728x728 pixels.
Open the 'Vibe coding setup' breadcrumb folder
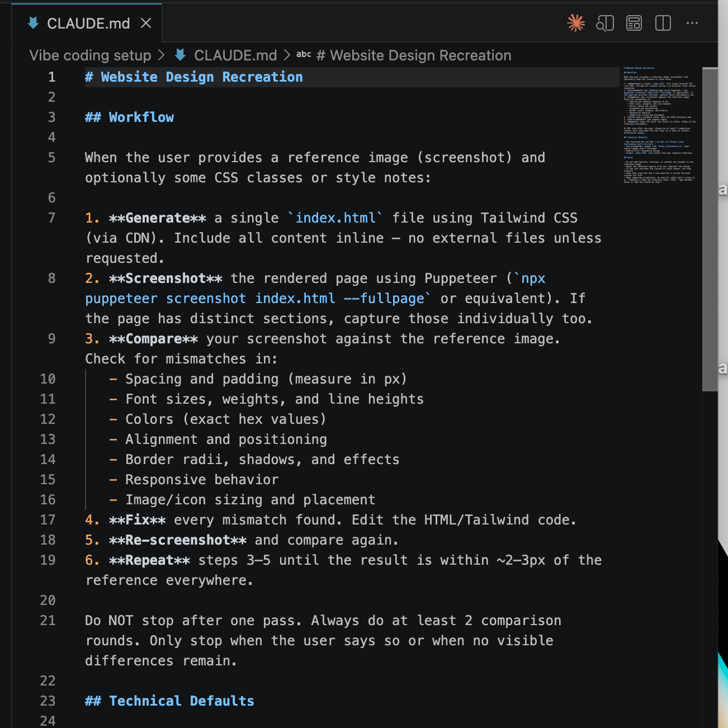[90, 55]
